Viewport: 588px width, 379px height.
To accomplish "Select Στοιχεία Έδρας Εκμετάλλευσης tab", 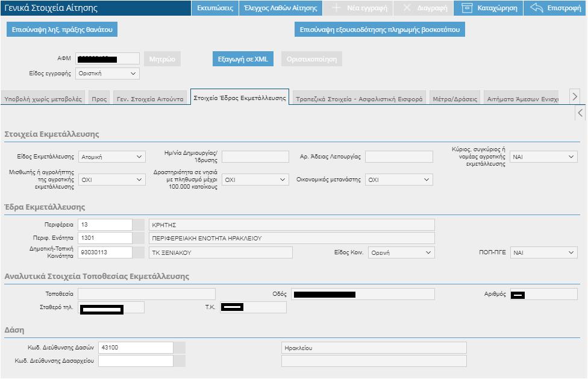I will click(240, 98).
